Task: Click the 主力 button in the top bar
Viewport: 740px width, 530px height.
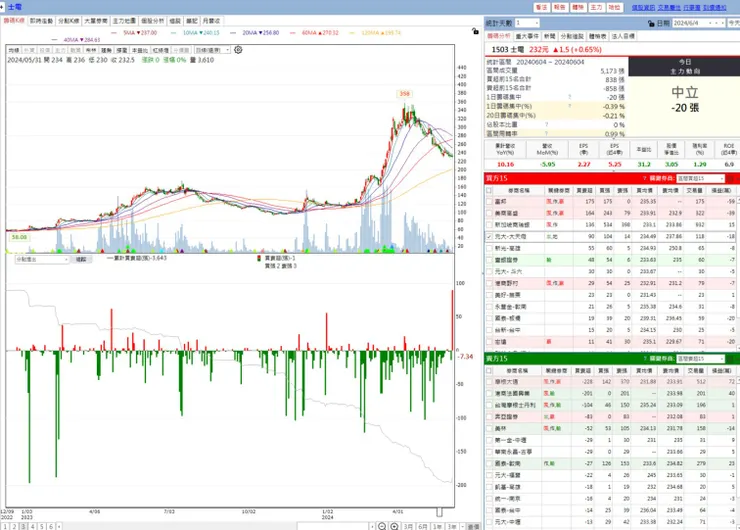Action: coord(596,8)
